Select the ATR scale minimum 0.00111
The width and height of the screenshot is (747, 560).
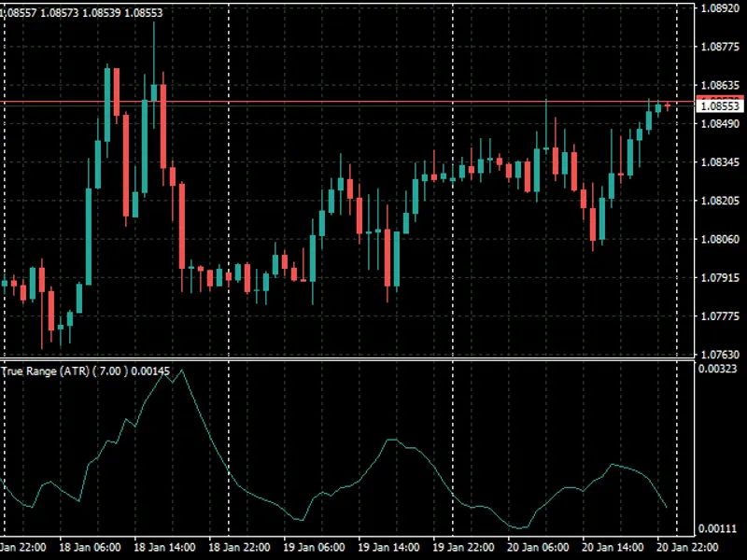pos(717,528)
